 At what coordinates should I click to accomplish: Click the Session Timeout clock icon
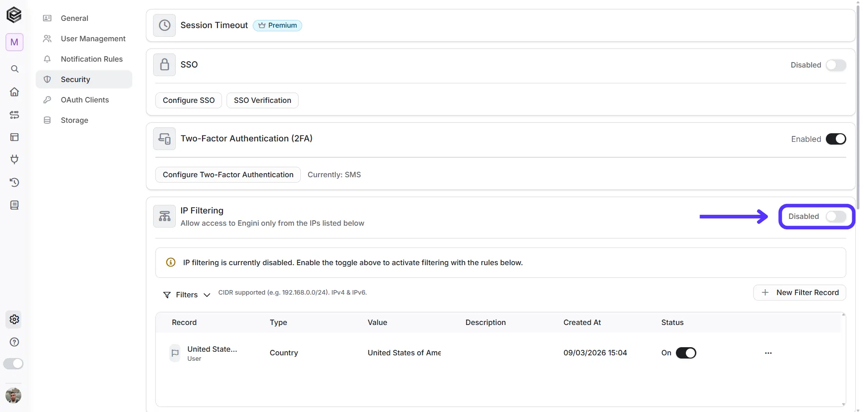(164, 25)
